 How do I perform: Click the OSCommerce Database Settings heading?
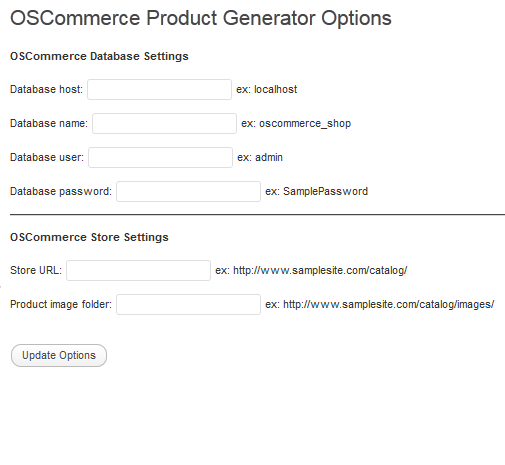point(99,56)
